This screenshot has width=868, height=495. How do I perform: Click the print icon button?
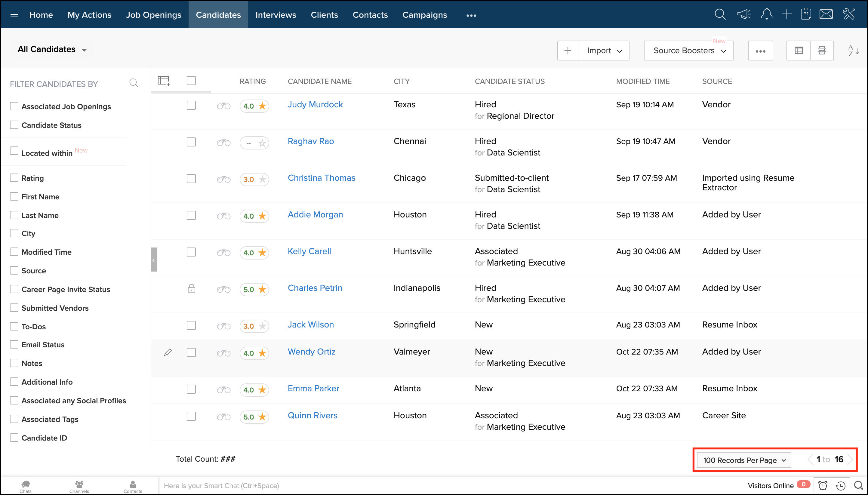tap(822, 51)
